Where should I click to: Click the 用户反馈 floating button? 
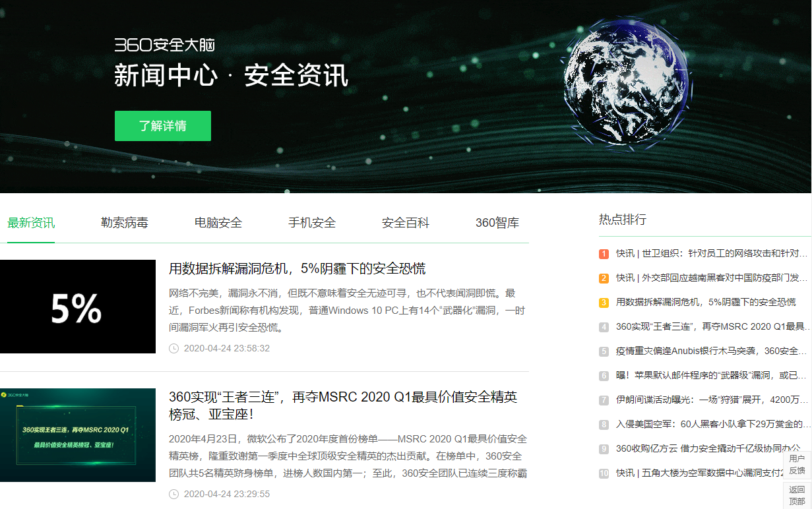[x=797, y=465]
